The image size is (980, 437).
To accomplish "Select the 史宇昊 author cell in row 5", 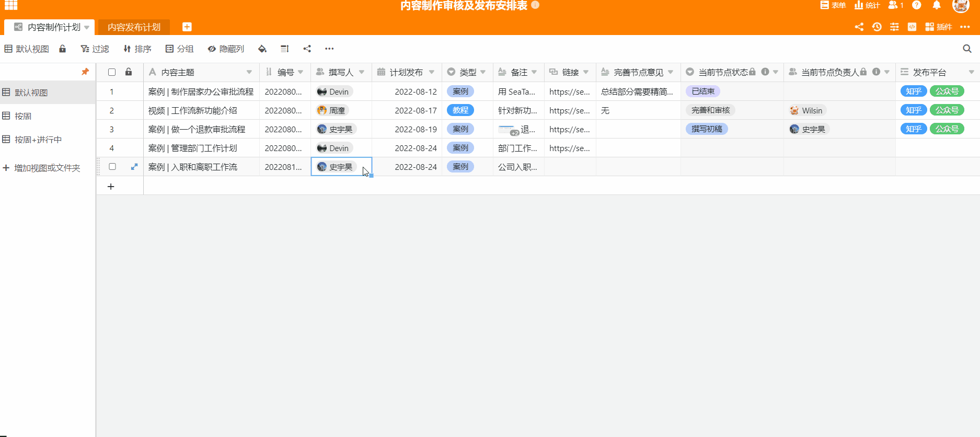I will (341, 167).
